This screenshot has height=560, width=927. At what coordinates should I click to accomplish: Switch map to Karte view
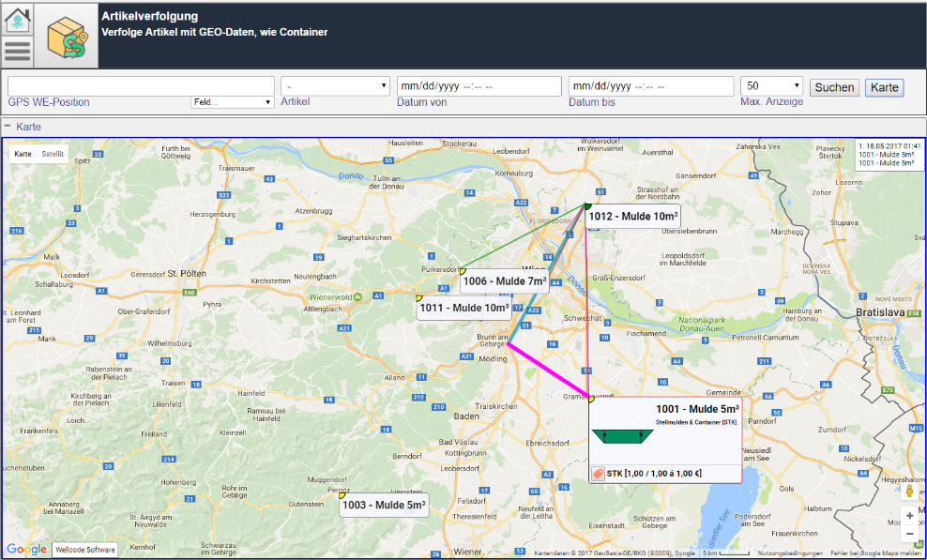tap(23, 154)
